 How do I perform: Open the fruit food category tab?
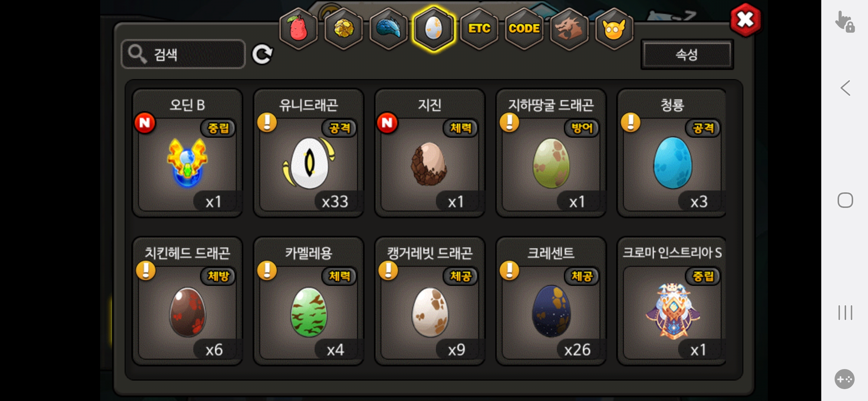coord(299,29)
